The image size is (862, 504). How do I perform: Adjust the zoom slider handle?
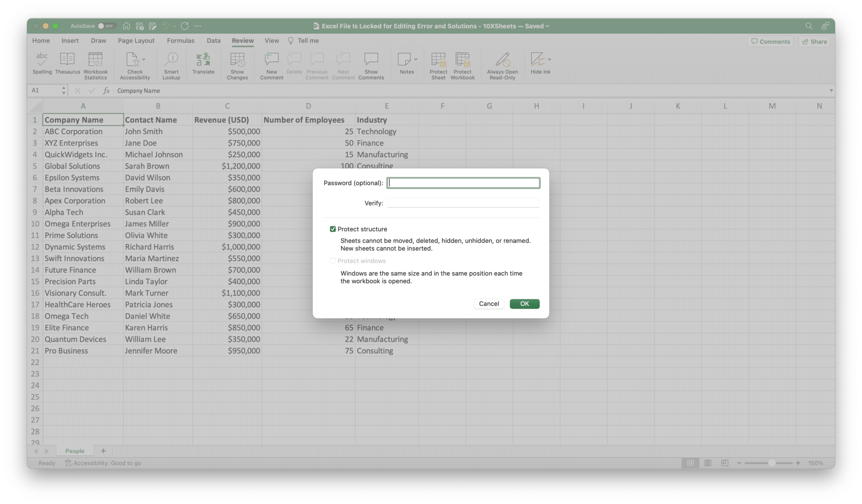pyautogui.click(x=772, y=463)
